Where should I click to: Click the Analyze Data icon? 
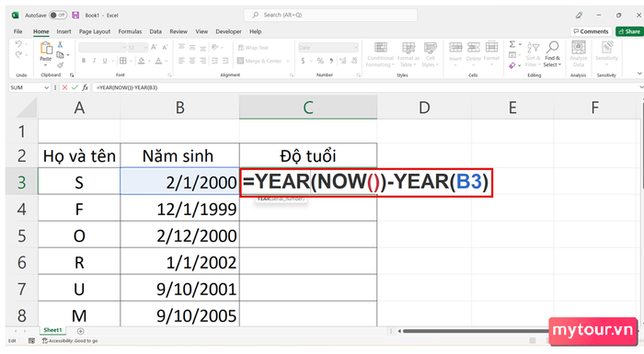(x=579, y=48)
